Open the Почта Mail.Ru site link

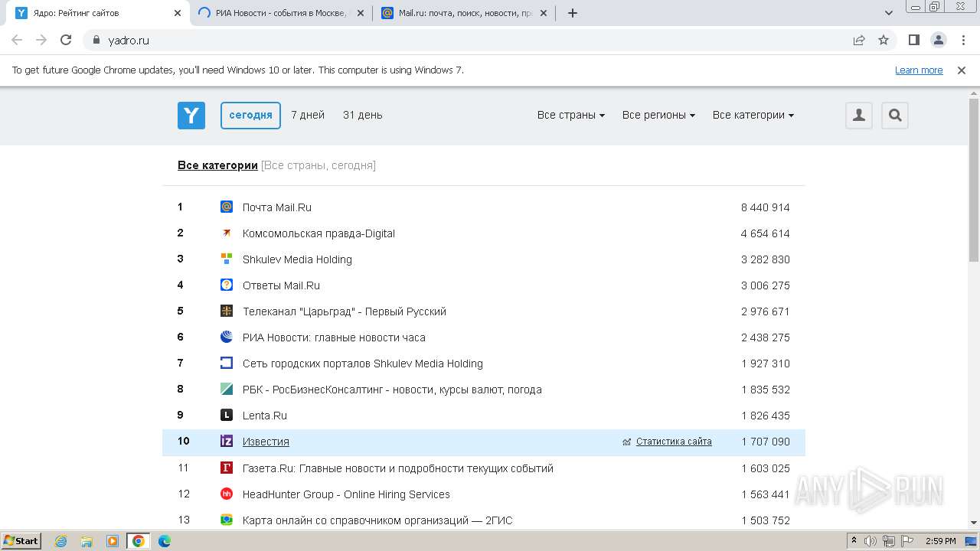(x=277, y=207)
